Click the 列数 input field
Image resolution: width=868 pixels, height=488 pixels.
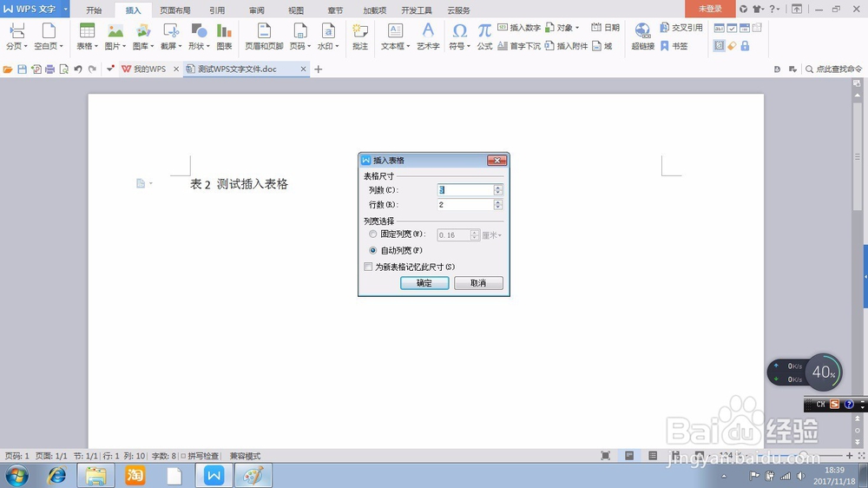tap(465, 190)
